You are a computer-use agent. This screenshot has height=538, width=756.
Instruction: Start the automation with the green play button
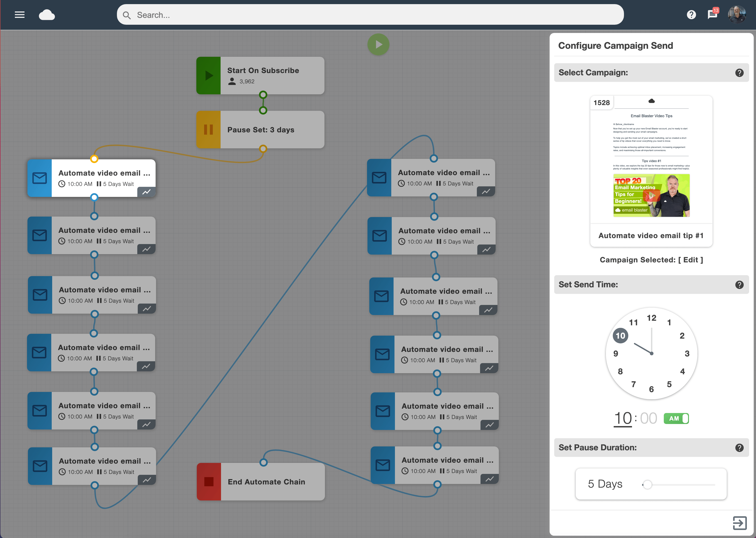coord(378,44)
